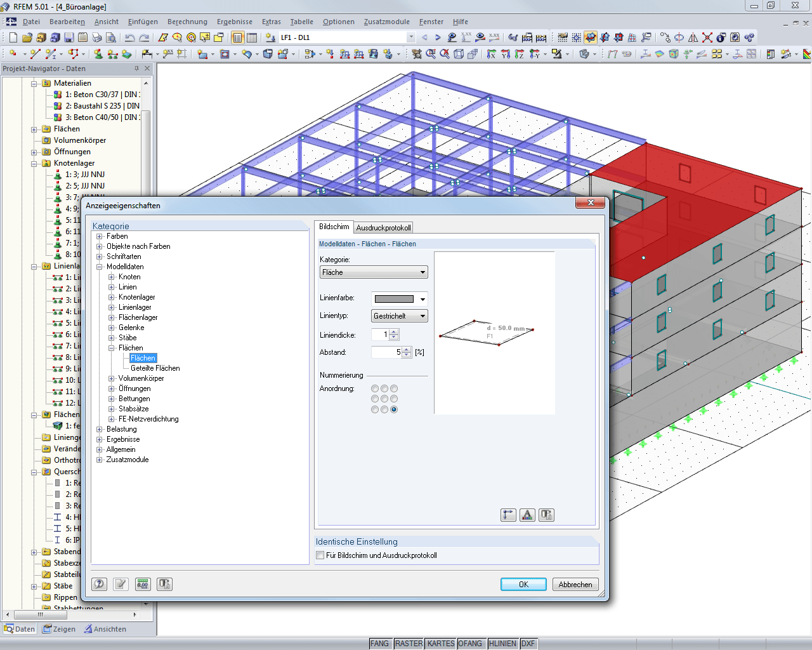The height and width of the screenshot is (650, 812).
Task: Click the axis icon below preview
Action: tap(508, 515)
